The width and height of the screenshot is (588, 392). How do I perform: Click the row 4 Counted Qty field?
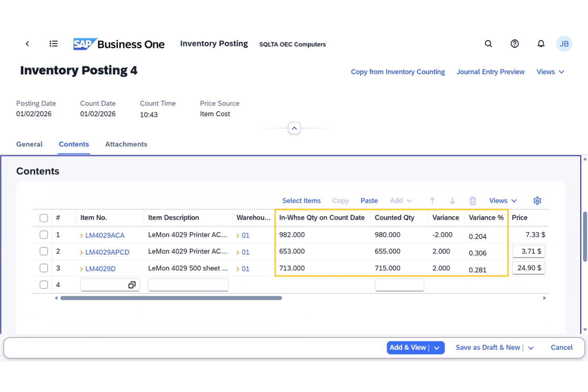[x=399, y=285]
